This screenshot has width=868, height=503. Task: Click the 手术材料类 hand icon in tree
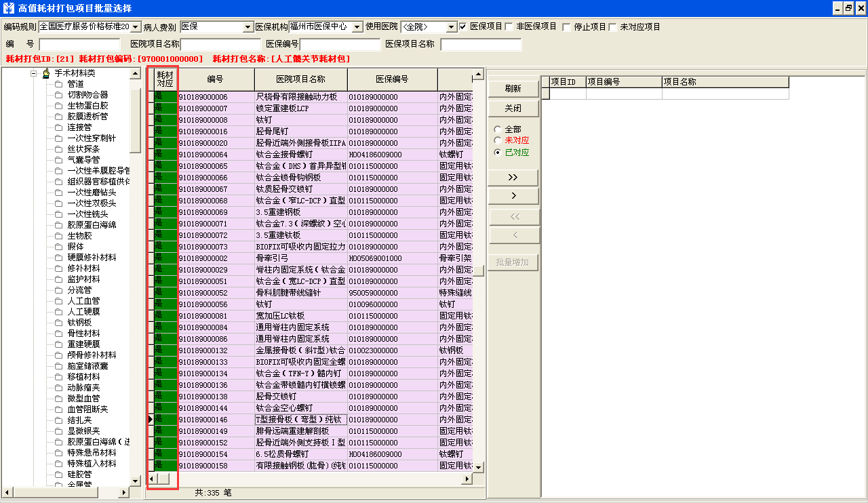tap(47, 73)
